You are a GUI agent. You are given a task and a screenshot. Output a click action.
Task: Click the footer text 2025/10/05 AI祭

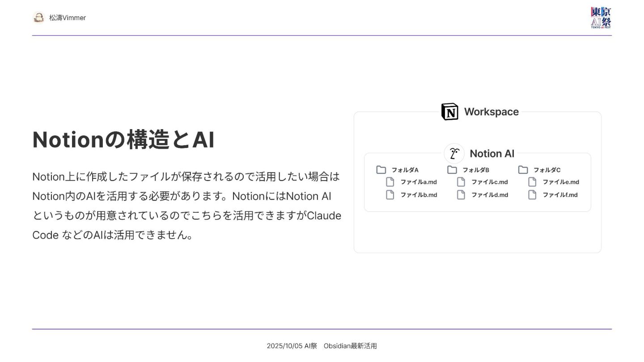pos(292,346)
